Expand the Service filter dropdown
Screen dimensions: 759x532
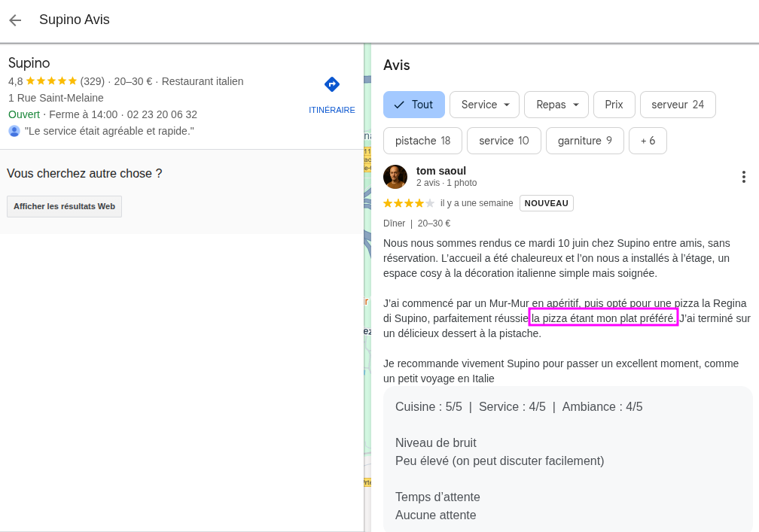pyautogui.click(x=485, y=105)
